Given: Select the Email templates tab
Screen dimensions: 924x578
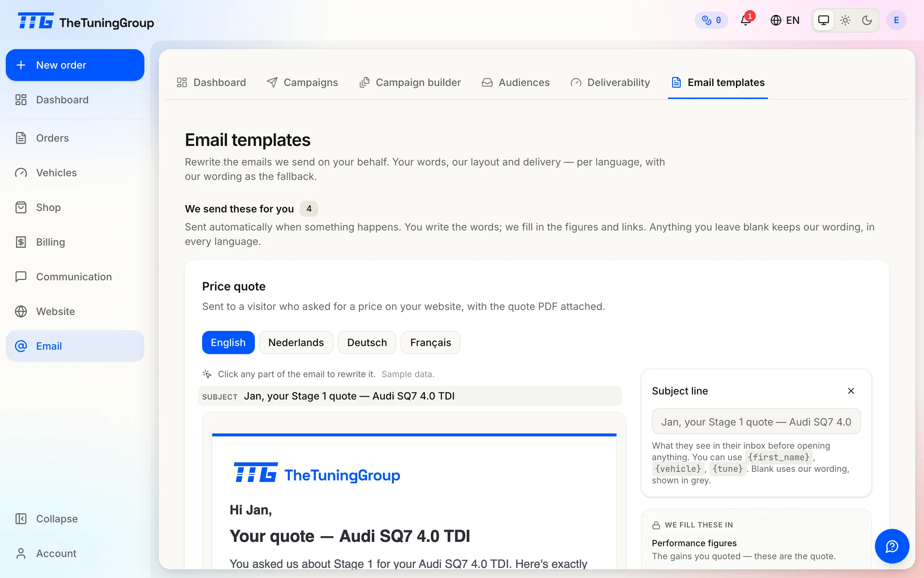Looking at the screenshot, I should point(718,83).
